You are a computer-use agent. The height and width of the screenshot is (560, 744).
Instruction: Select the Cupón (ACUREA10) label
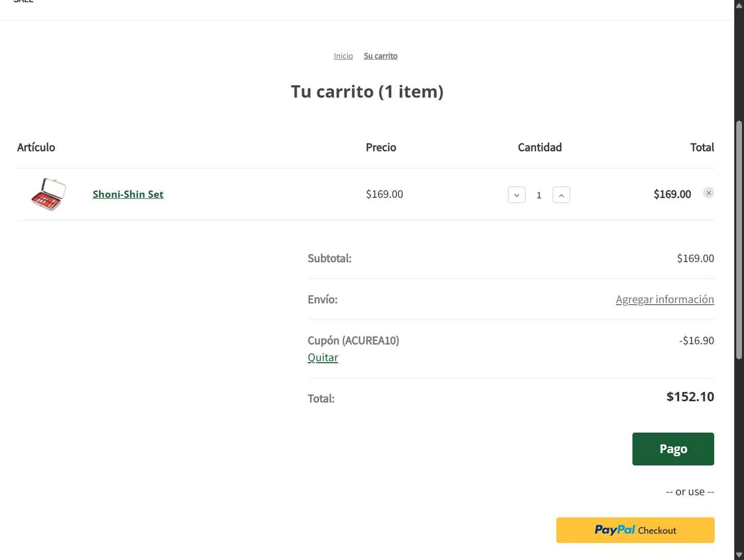tap(353, 341)
